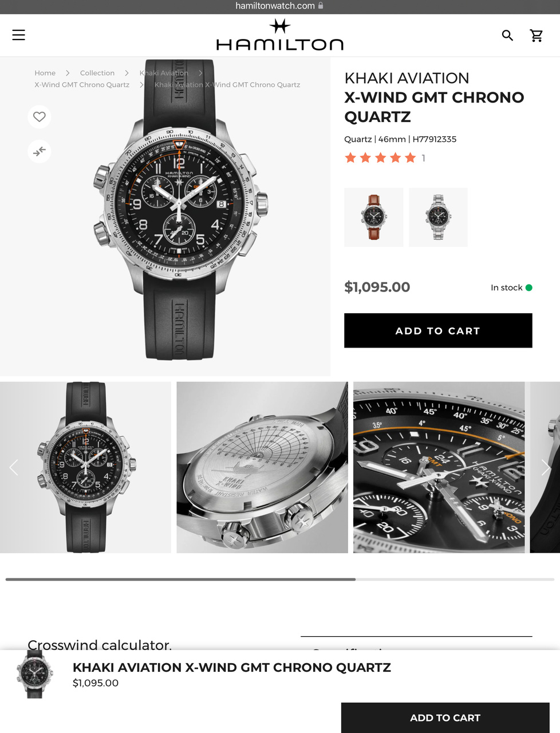The image size is (560, 733).
Task: Select the steel bracelet variant
Action: (438, 217)
